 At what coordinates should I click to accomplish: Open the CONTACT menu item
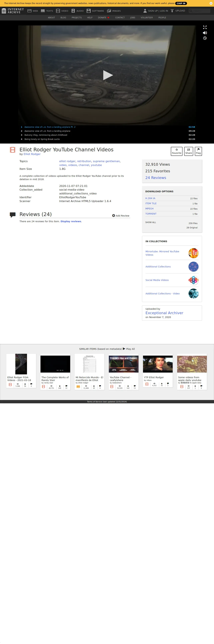point(120,17)
